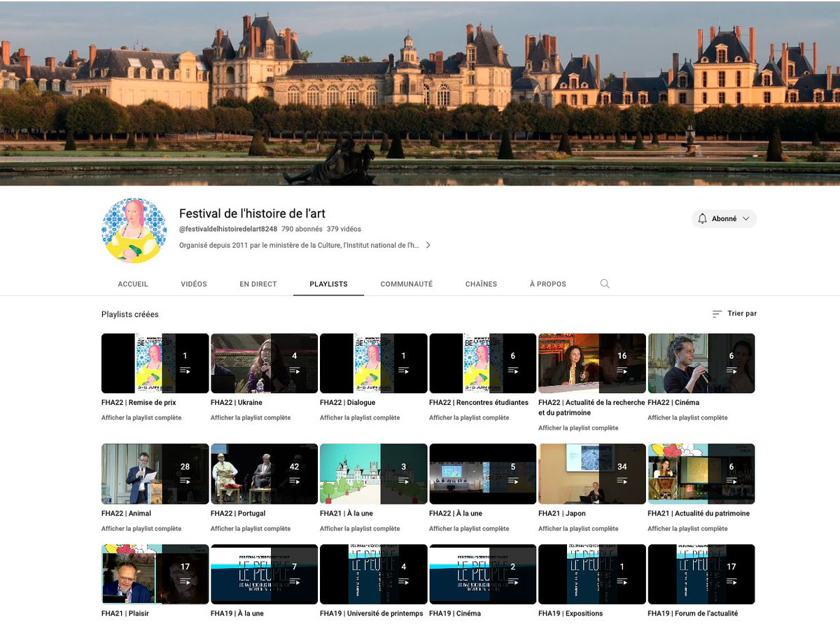Viewport: 840px width, 624px height.
Task: Click the FHA21 | Japon playlist title
Action: pos(562,513)
